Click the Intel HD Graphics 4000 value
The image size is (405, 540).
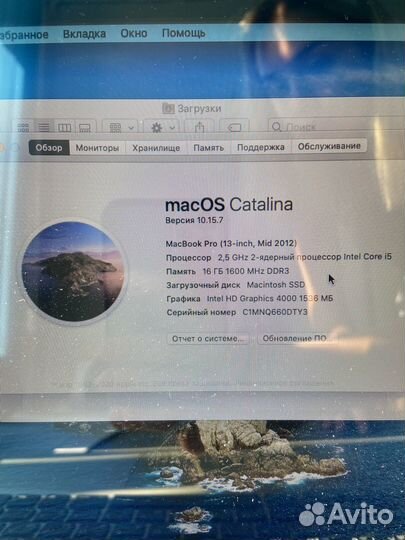tap(270, 299)
